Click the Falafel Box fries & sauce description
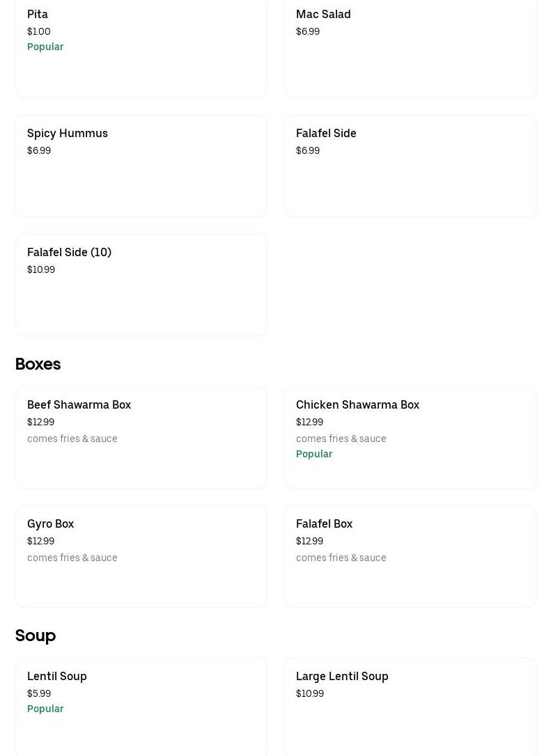 tap(341, 558)
